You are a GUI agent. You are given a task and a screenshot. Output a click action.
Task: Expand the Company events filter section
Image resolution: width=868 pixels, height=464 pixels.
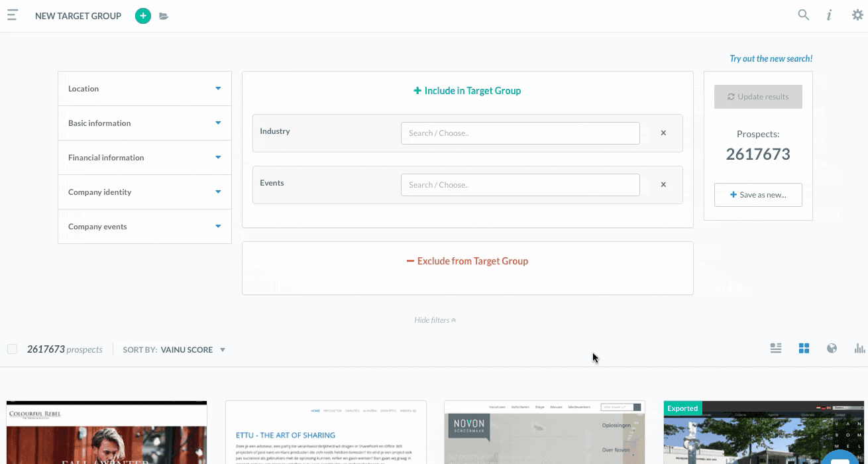pos(144,227)
